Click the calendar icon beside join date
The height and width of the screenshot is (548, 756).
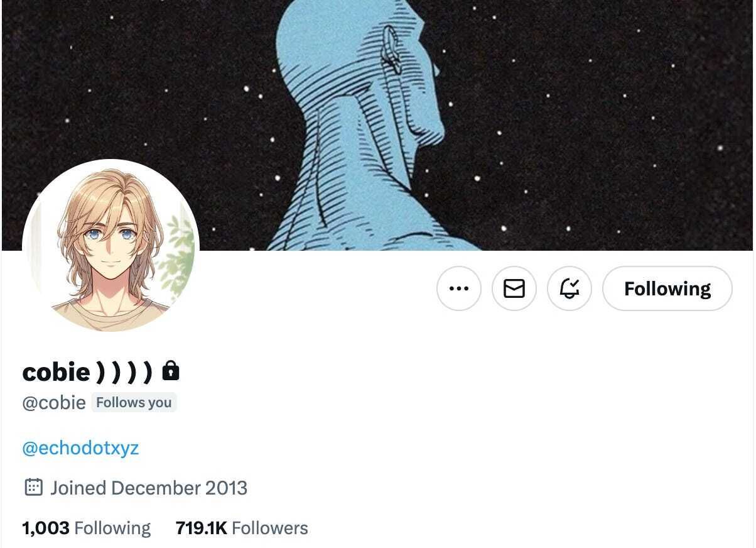(33, 488)
